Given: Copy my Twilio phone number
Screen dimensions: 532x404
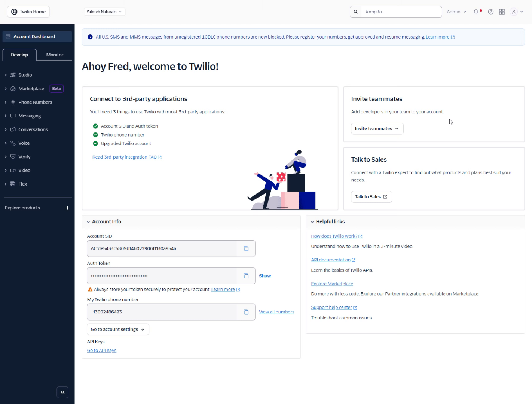Looking at the screenshot, I should [246, 312].
